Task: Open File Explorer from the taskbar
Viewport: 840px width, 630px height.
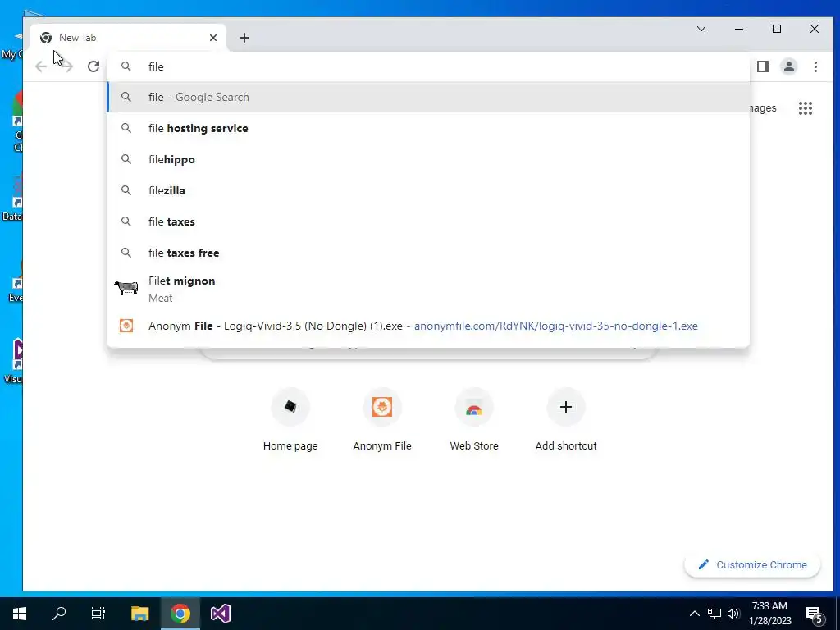Action: pos(139,614)
